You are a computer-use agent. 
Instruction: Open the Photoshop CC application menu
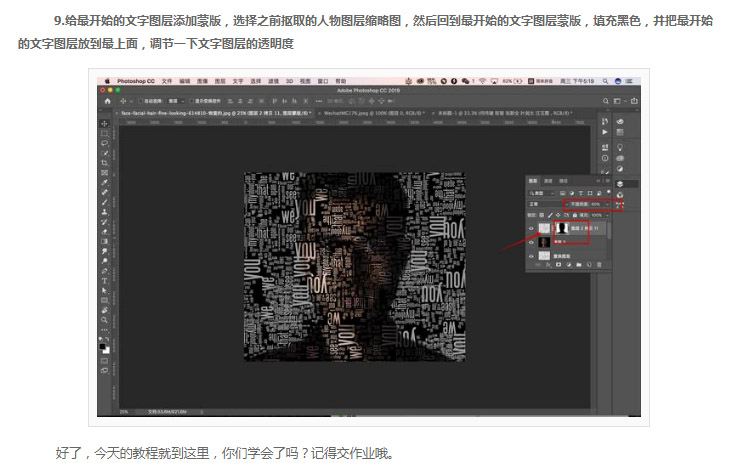pyautogui.click(x=136, y=82)
